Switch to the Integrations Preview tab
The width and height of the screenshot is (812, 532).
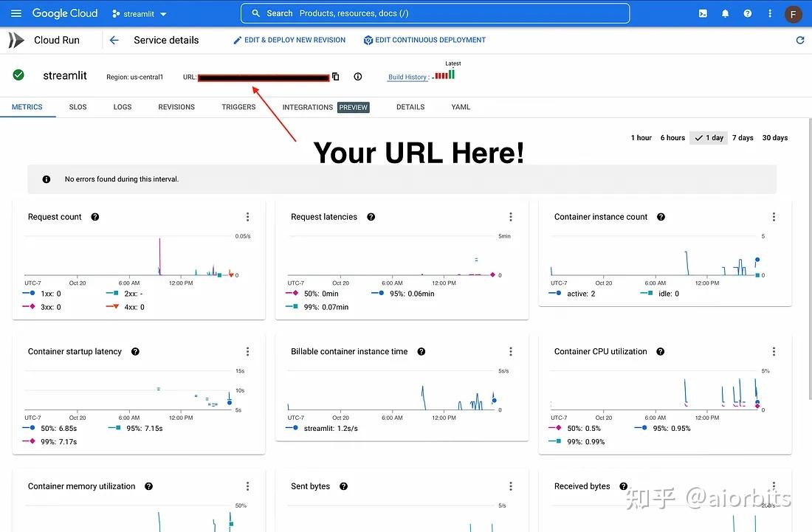coord(326,107)
